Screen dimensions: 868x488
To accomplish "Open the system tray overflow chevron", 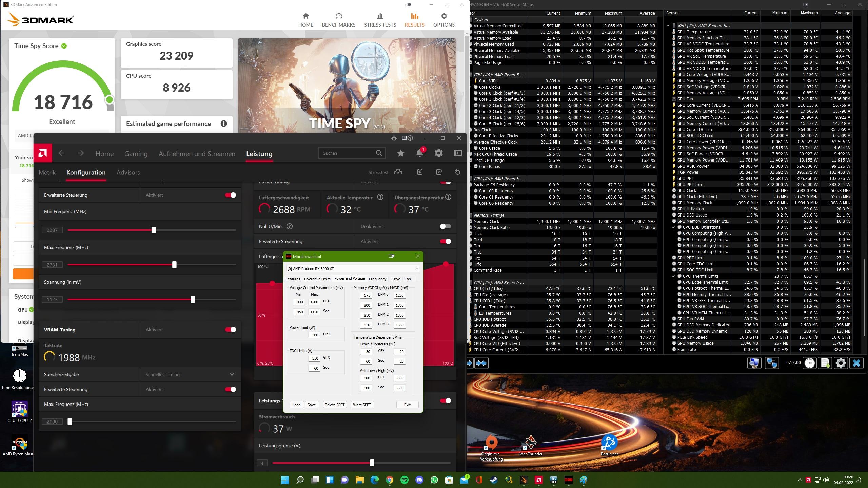I will 800,480.
